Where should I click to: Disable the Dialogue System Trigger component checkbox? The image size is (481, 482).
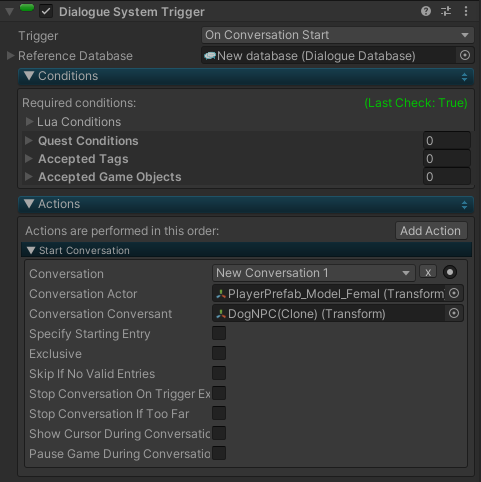[46, 12]
